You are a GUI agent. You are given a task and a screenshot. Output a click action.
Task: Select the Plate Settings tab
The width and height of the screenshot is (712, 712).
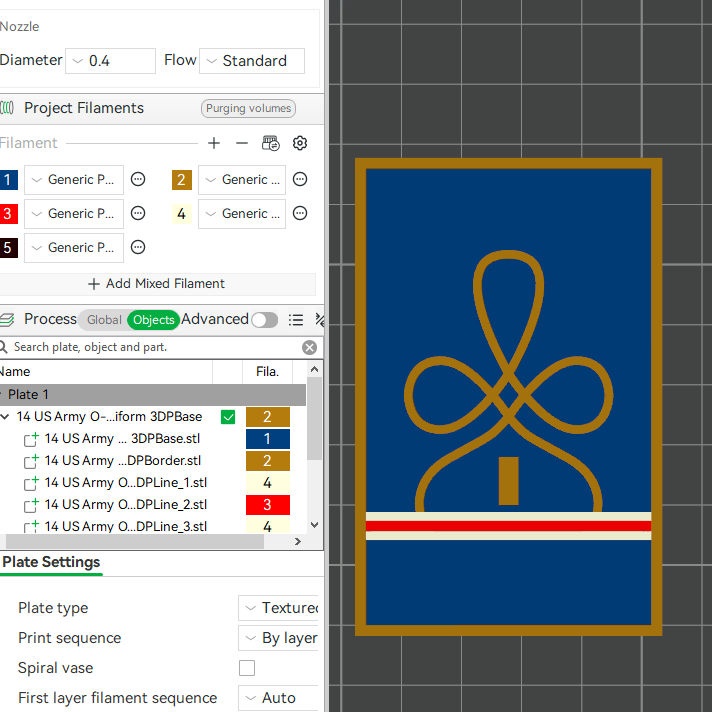point(51,562)
